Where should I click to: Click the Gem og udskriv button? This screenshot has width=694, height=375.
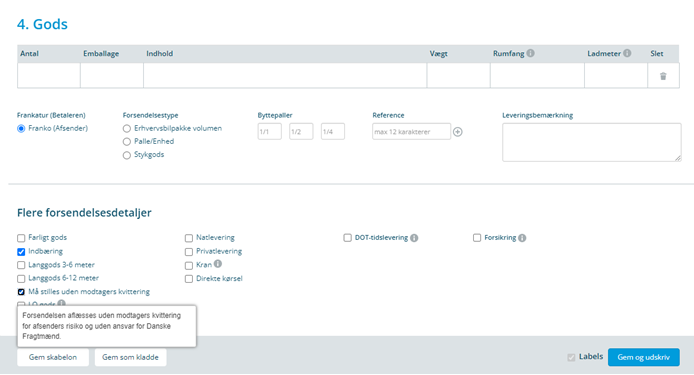[x=644, y=357]
